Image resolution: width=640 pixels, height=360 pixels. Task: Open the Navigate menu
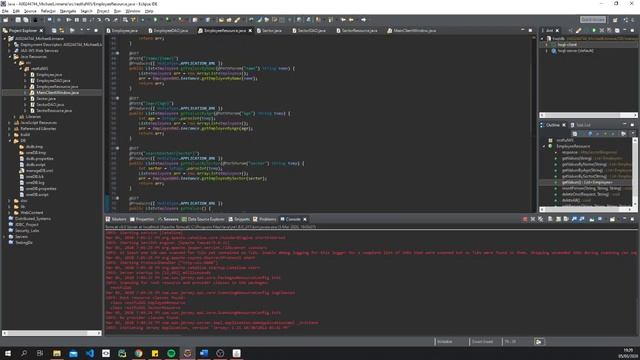coord(68,11)
